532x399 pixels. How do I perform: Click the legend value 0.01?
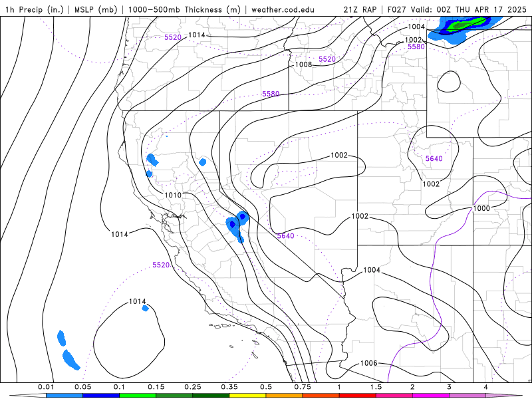(46, 387)
